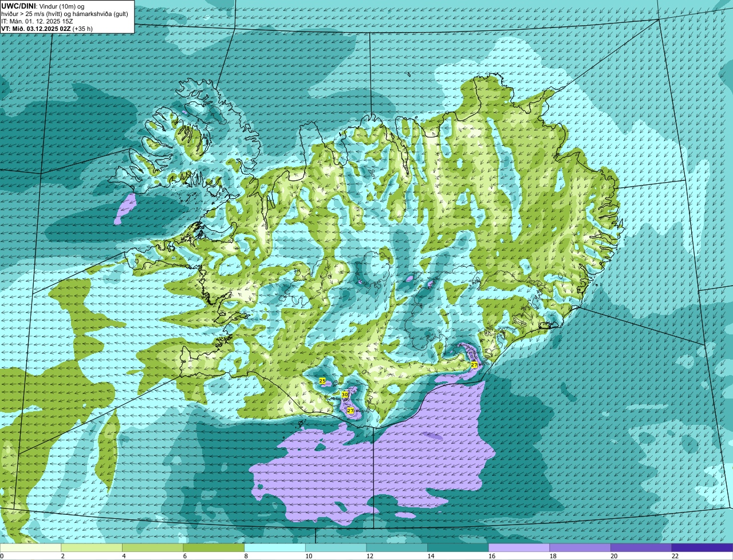This screenshot has height=560, width=733.
Task: Click the legend scale number '6'
Action: coord(184,556)
